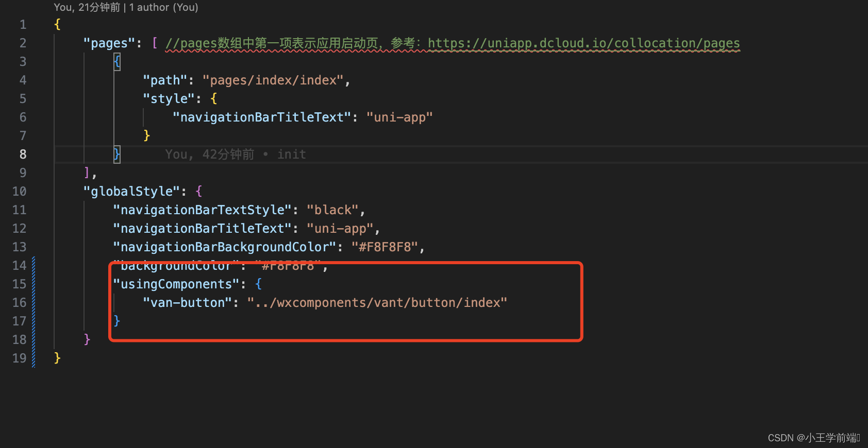Click "navigationBarTitleText" key on line 6
The image size is (868, 448).
[262, 117]
